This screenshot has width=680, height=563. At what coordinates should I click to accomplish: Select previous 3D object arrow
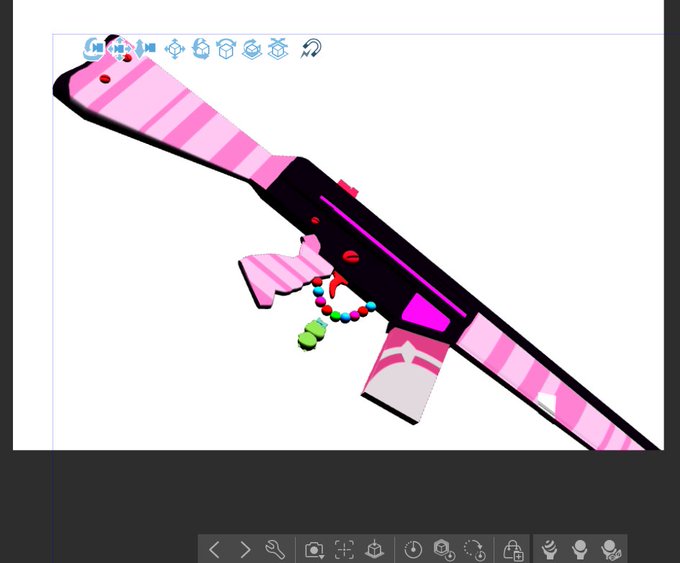pos(214,550)
